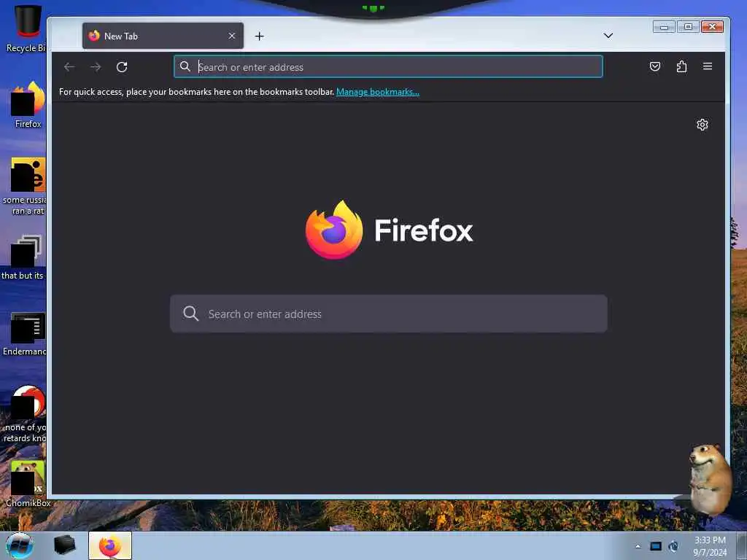This screenshot has height=560, width=747.
Task: Click the magnifier icon in address bar
Action: [x=185, y=66]
